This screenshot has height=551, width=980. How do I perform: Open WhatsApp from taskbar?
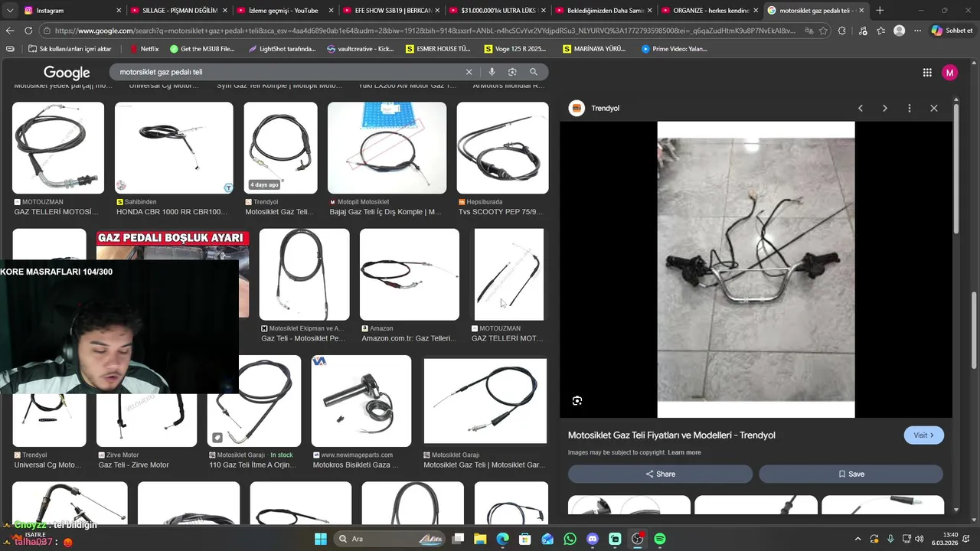[570, 539]
